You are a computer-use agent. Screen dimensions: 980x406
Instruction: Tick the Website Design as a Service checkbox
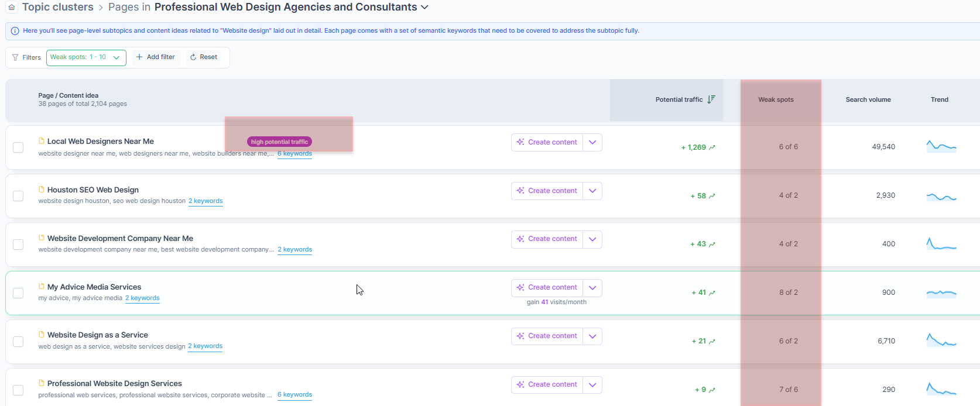(18, 342)
